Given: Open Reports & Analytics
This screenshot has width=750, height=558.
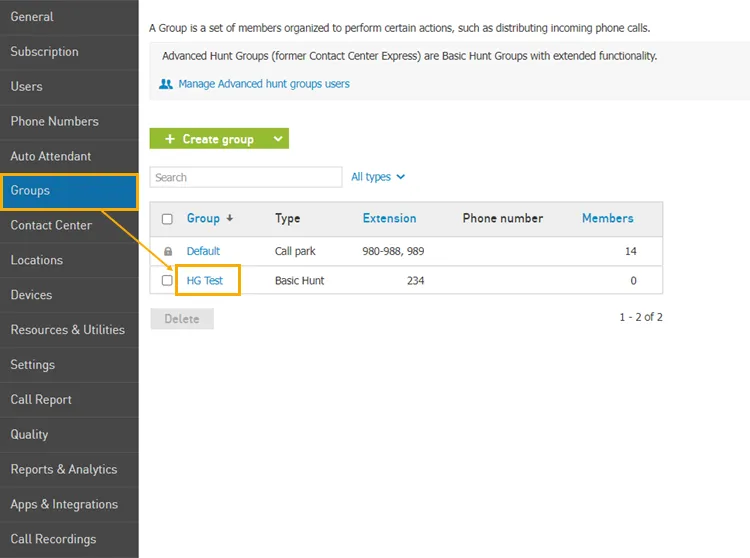Looking at the screenshot, I should (x=69, y=470).
